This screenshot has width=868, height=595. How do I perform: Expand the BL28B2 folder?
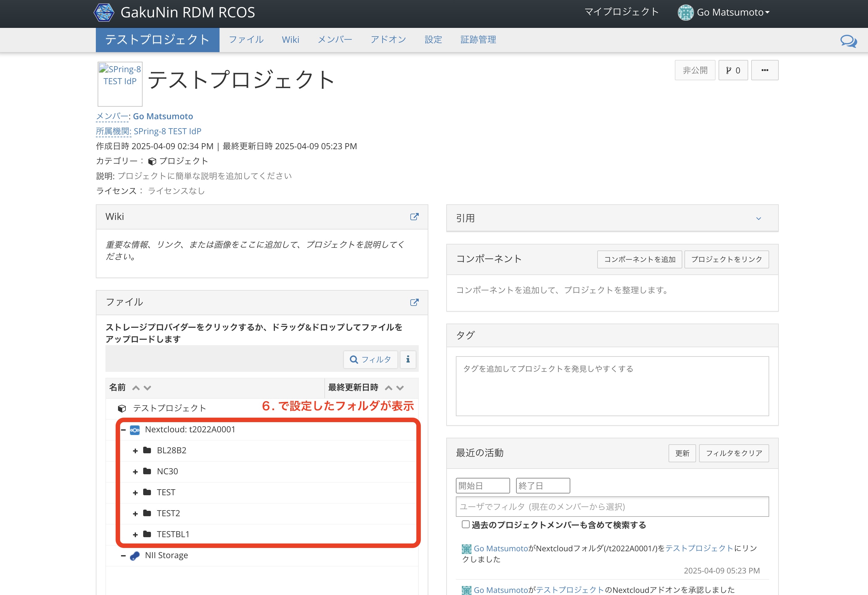pyautogui.click(x=135, y=451)
